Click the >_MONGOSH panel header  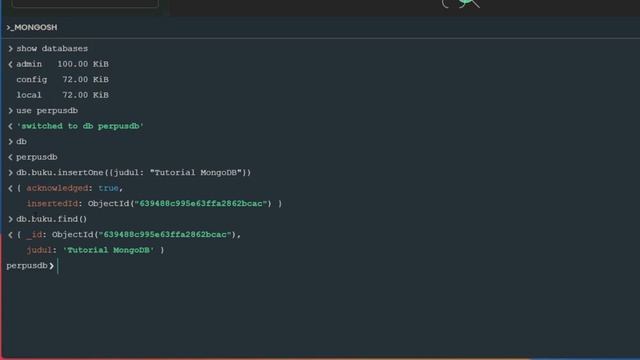point(32,27)
